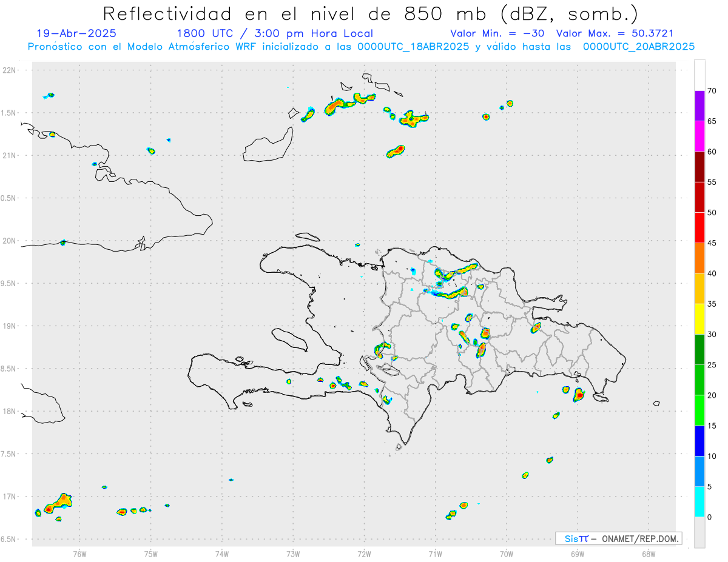The width and height of the screenshot is (728, 562).
Task: Click the "17N" latitude label
Action: 10,497
